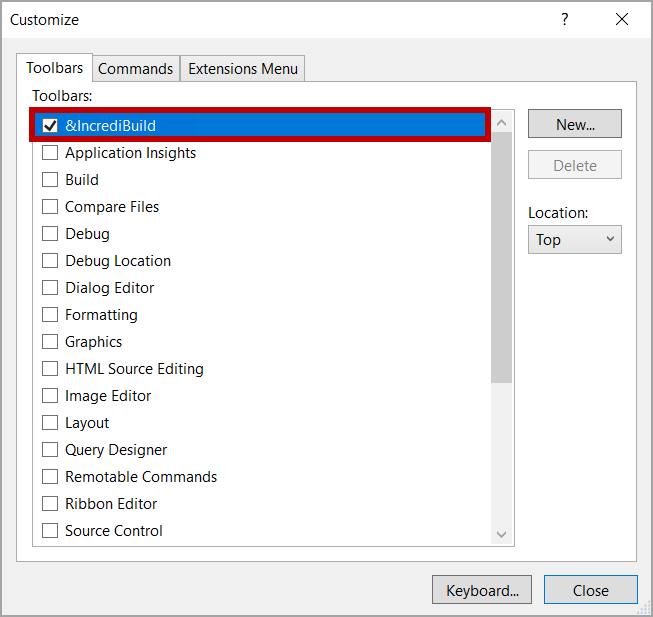Open the Location dropdown
653x617 pixels.
tap(574, 240)
